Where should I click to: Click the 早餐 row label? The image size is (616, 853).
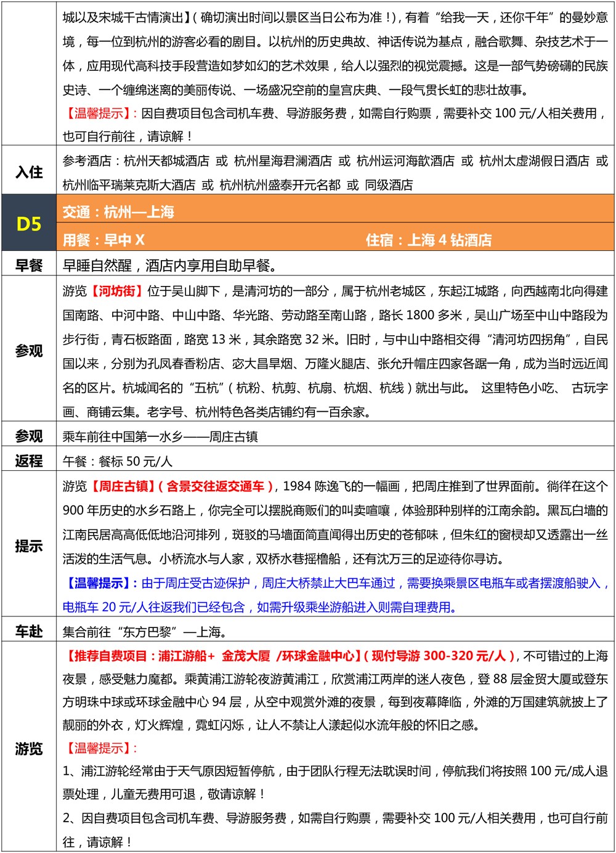pyautogui.click(x=28, y=266)
